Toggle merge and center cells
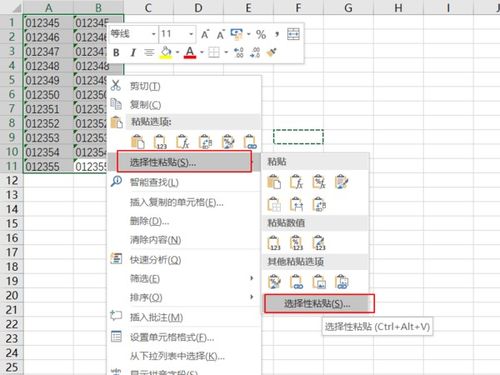Viewport: 500px width, 375px height. tap(293, 34)
